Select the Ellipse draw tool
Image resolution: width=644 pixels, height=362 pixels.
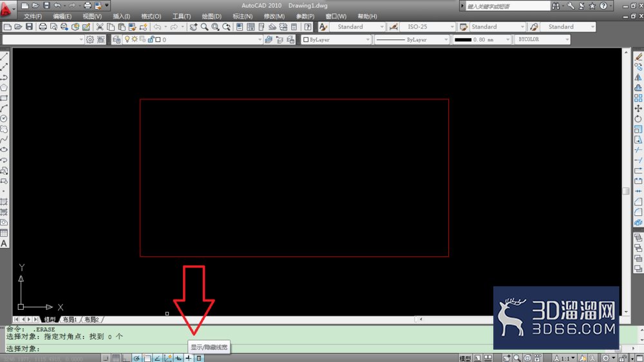pyautogui.click(x=4, y=149)
